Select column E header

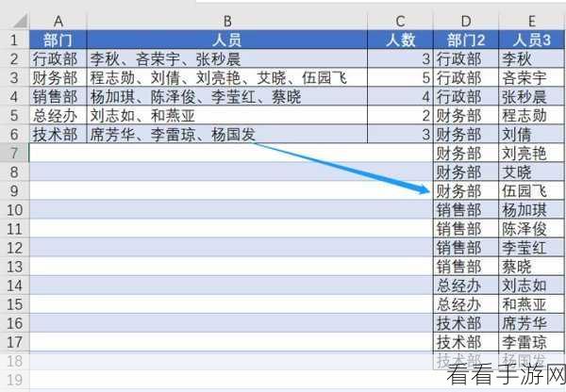532,22
